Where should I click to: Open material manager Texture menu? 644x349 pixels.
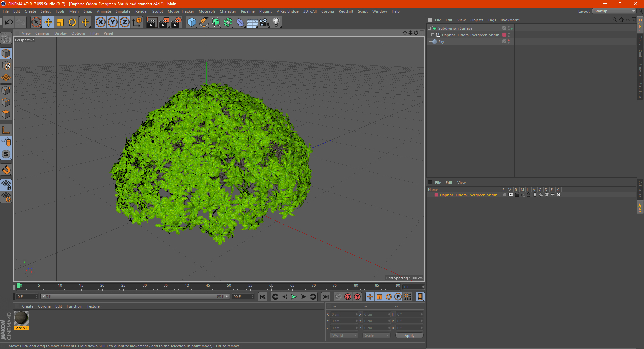93,306
